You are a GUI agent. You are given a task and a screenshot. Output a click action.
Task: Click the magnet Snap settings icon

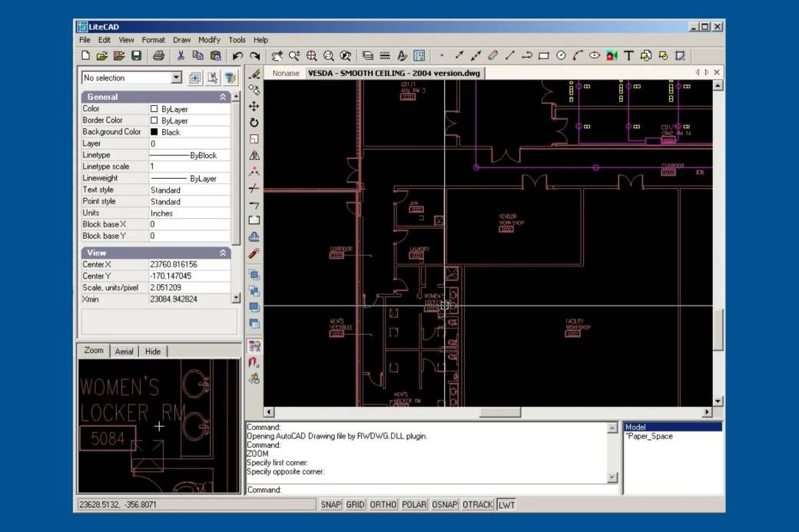tap(254, 362)
